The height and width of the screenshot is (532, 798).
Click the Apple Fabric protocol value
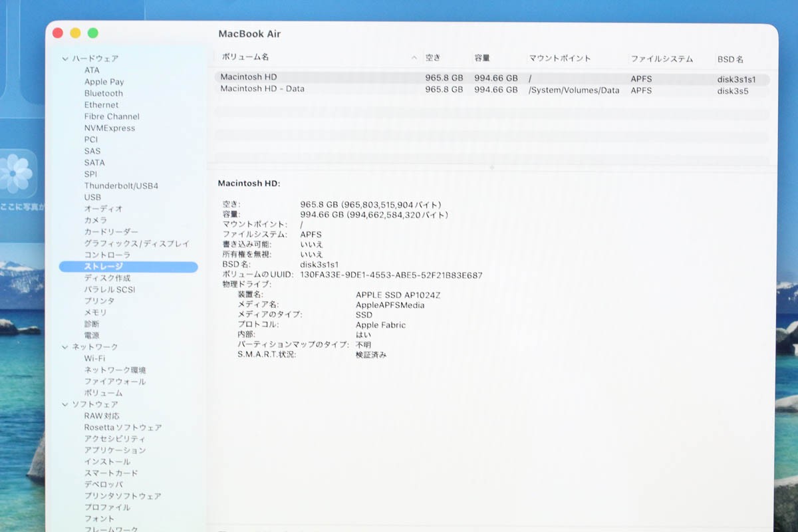380,325
